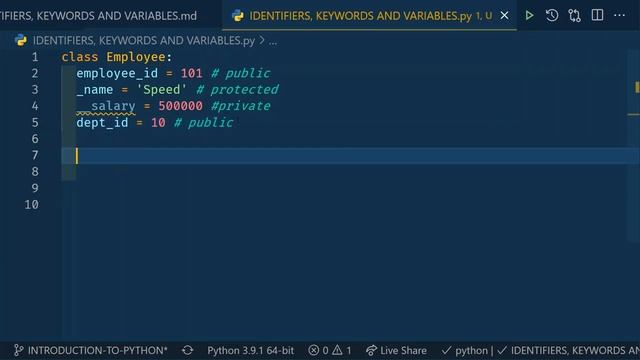
Task: Click the underlined __salary variable
Action: [x=106, y=106]
